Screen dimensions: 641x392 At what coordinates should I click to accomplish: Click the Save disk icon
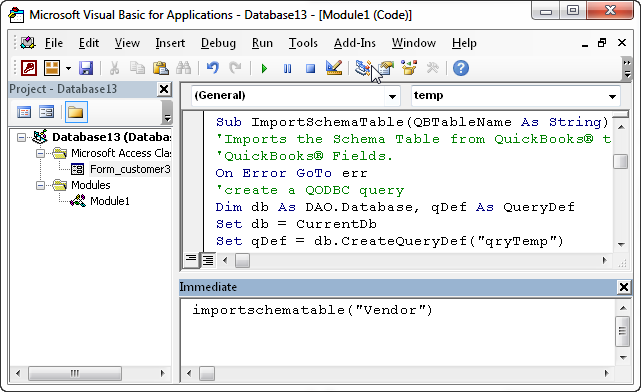86,68
